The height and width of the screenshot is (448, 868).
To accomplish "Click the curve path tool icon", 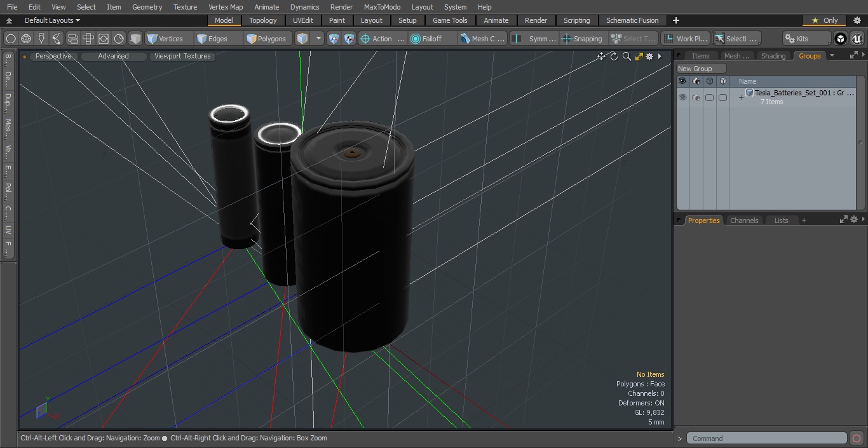I will point(57,39).
